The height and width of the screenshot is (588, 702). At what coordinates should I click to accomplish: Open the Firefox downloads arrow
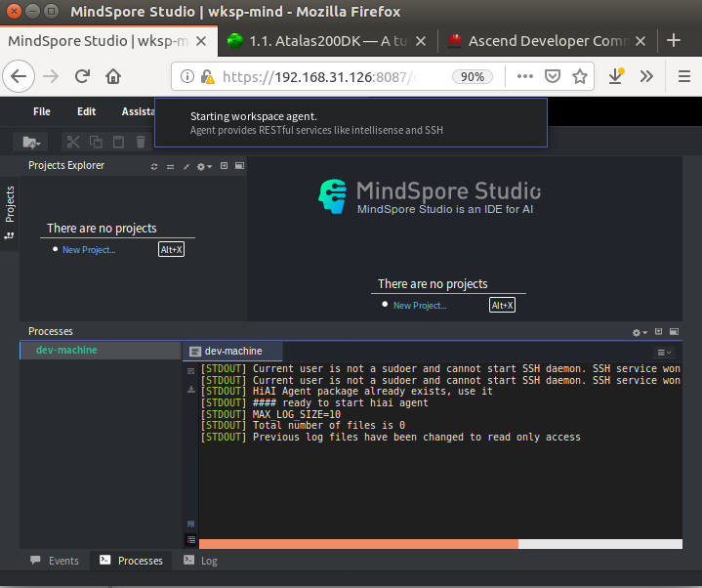click(x=616, y=76)
